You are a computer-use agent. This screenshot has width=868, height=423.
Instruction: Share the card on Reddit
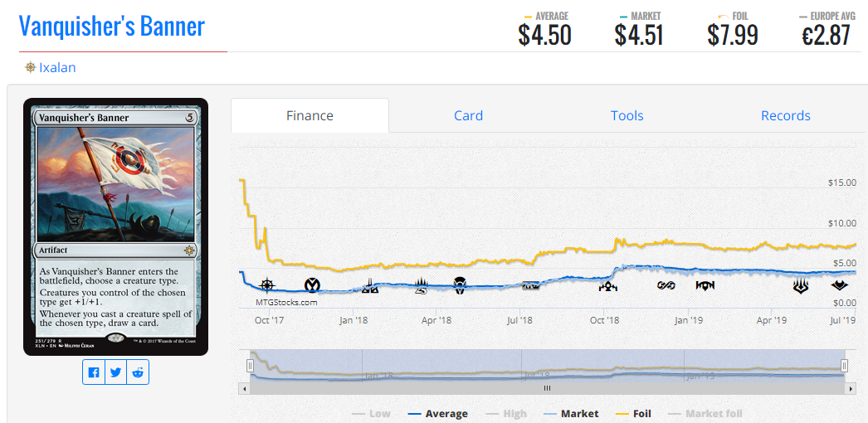click(x=138, y=372)
